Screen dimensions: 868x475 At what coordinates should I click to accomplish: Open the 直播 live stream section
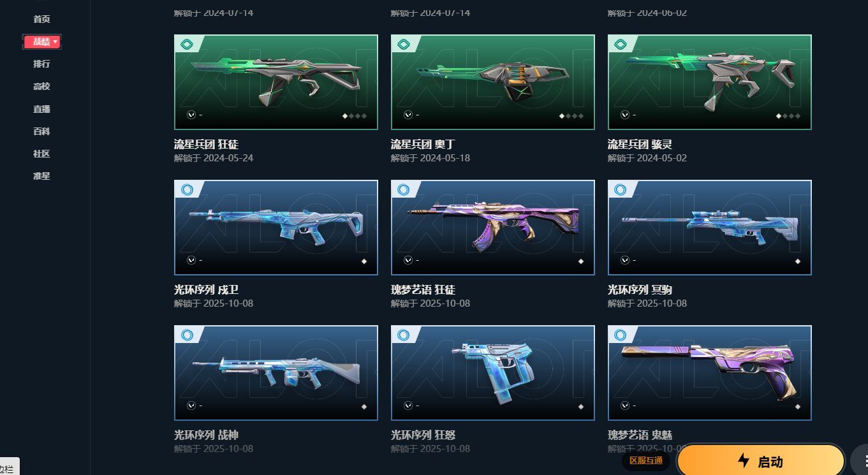click(41, 109)
